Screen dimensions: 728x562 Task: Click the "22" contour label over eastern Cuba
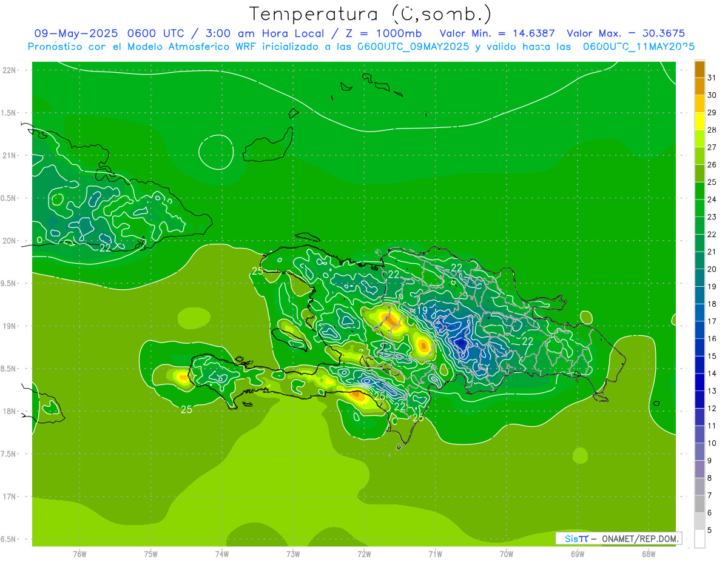106,247
